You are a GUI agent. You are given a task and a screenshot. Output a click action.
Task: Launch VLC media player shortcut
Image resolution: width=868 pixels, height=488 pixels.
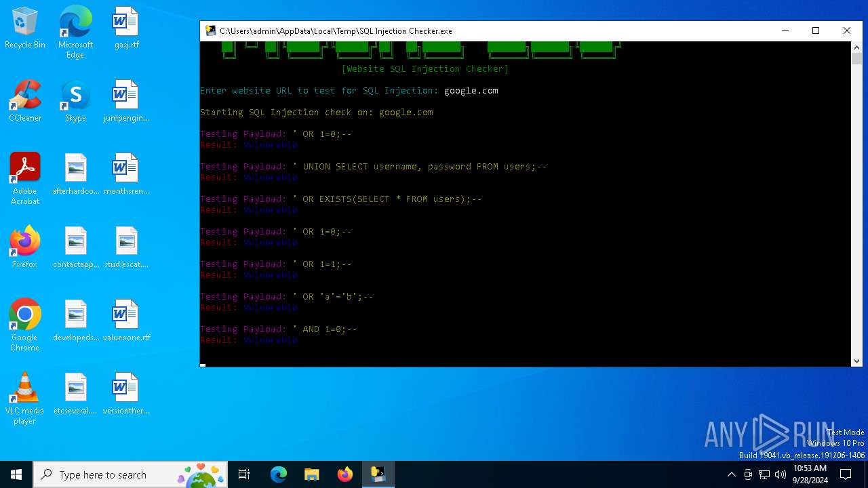coord(25,399)
